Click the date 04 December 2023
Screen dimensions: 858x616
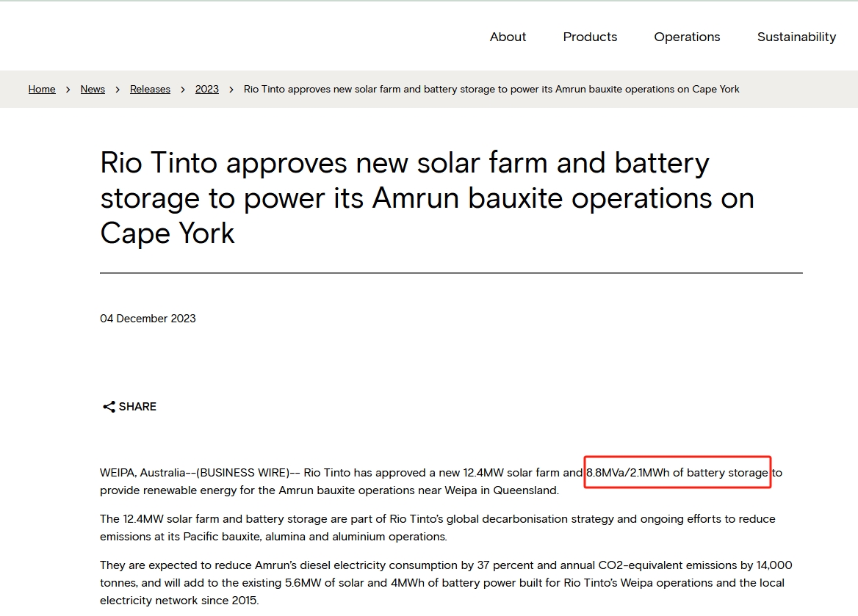(x=148, y=319)
